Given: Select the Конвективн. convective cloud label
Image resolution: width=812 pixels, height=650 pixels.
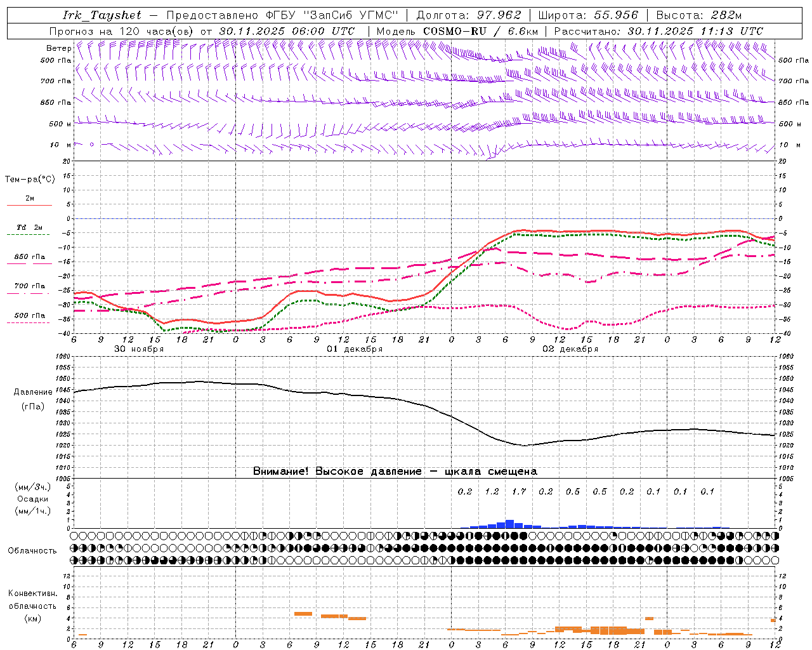Looking at the screenshot, I should coord(32,594).
